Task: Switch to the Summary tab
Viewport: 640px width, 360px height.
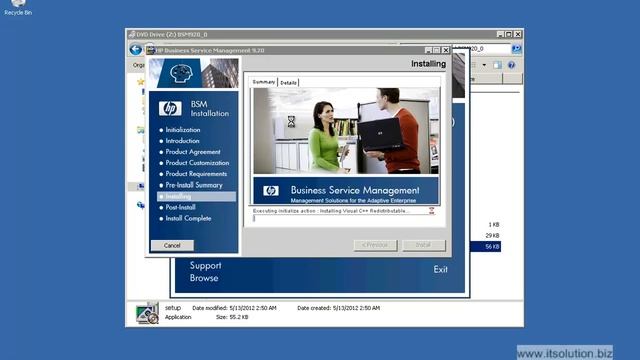Action: 264,82
